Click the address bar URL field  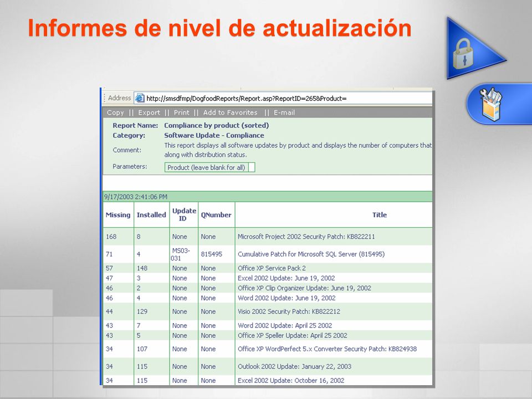(x=283, y=99)
